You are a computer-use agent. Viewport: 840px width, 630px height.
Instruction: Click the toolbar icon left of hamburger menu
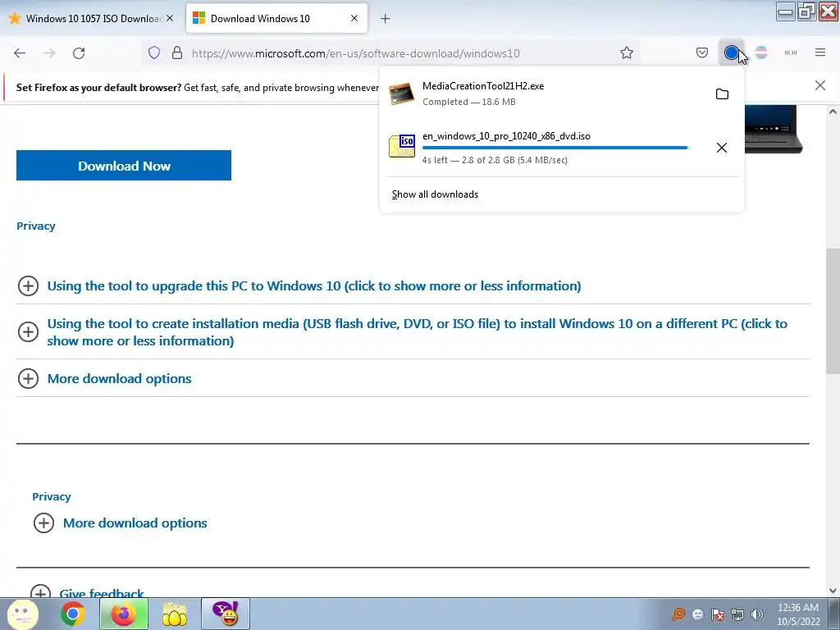(791, 53)
